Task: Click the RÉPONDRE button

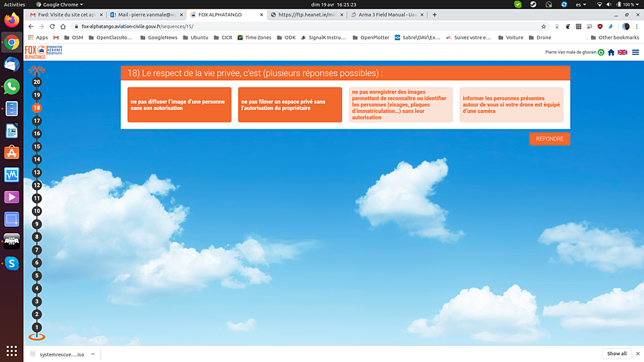Action: pyautogui.click(x=550, y=139)
